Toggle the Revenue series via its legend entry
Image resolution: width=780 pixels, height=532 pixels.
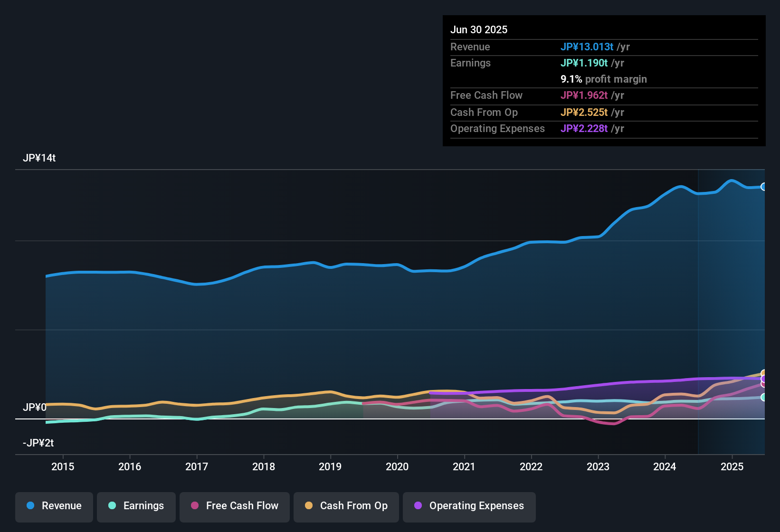54,506
